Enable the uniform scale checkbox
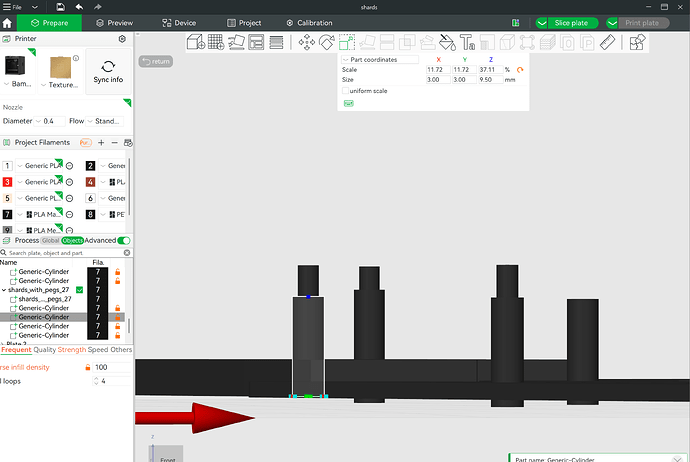Image resolution: width=690 pixels, height=462 pixels. (x=345, y=91)
